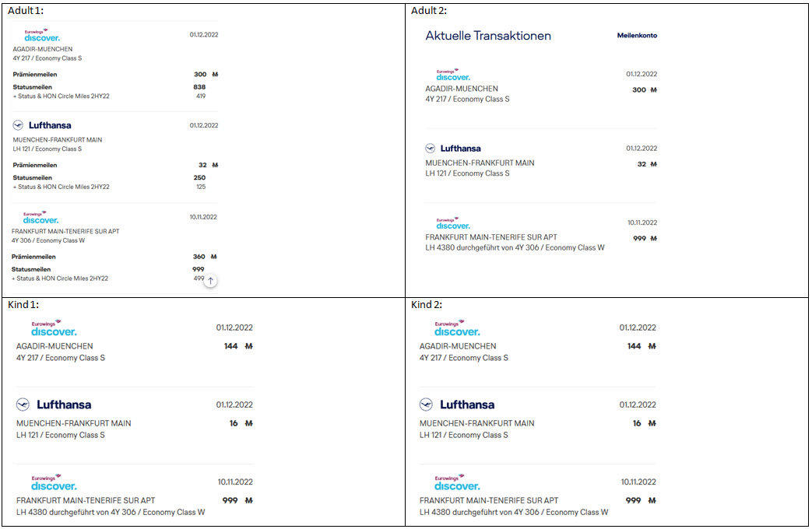
Task: Click the scroll-to-top arrow button in Adult 1 panel
Action: point(210,281)
